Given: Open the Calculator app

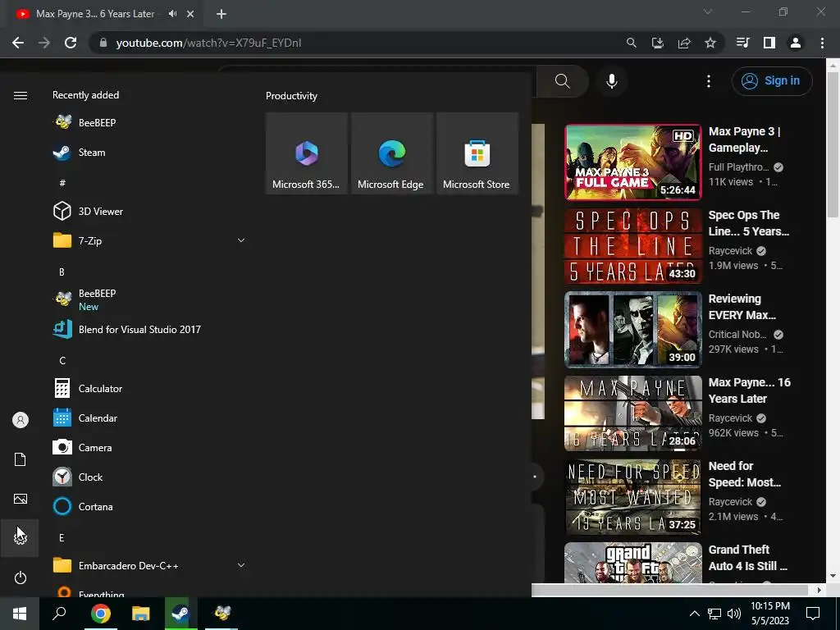Looking at the screenshot, I should 150,388.
